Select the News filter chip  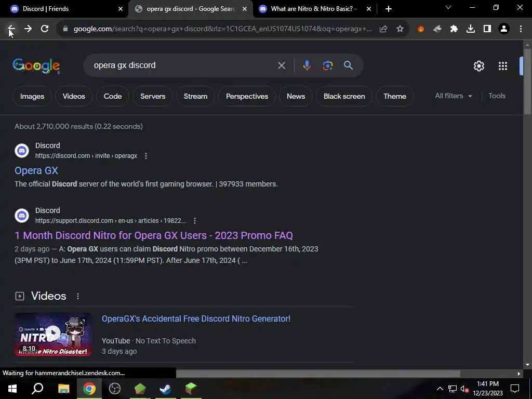296,96
